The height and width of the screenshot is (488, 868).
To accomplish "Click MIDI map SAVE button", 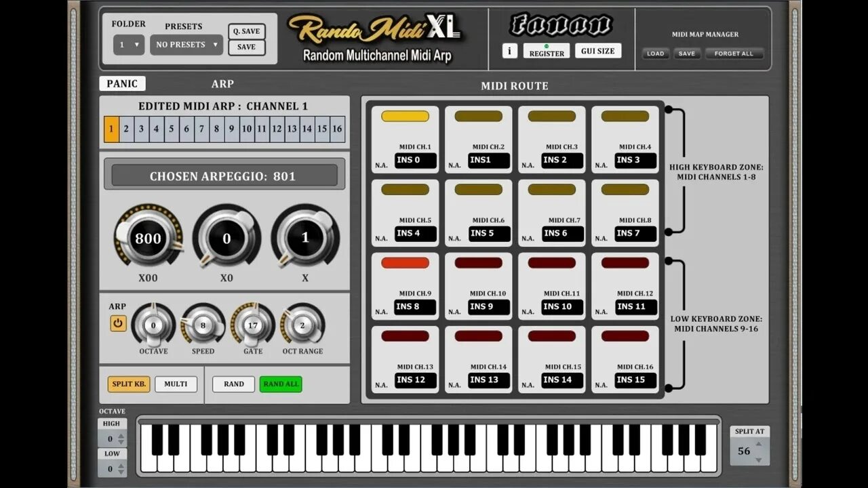I will [x=687, y=54].
